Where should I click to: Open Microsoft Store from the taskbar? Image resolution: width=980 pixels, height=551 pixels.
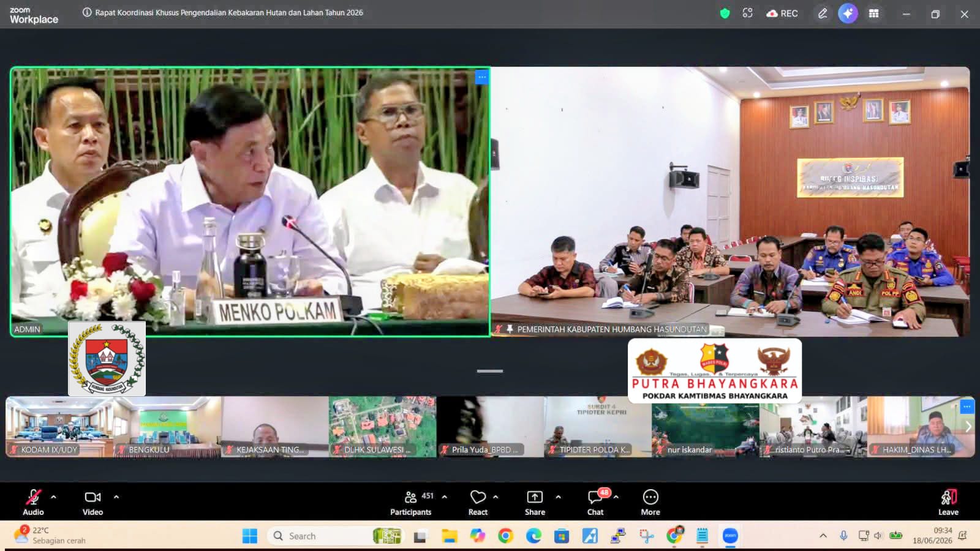point(562,536)
